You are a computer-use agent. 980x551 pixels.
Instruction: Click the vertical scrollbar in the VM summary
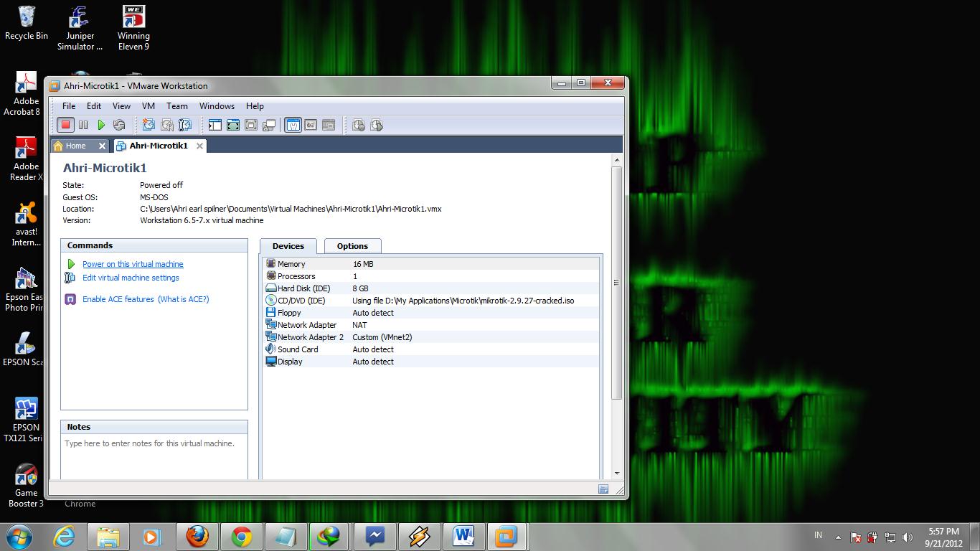point(616,283)
